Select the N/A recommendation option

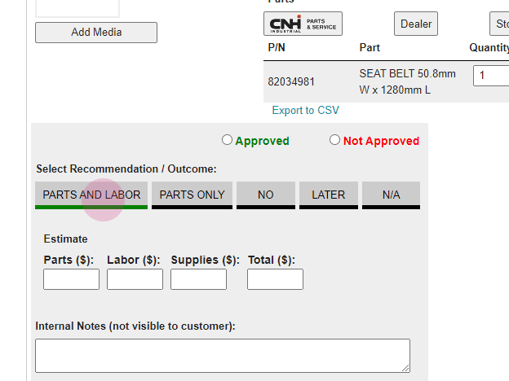pos(391,195)
